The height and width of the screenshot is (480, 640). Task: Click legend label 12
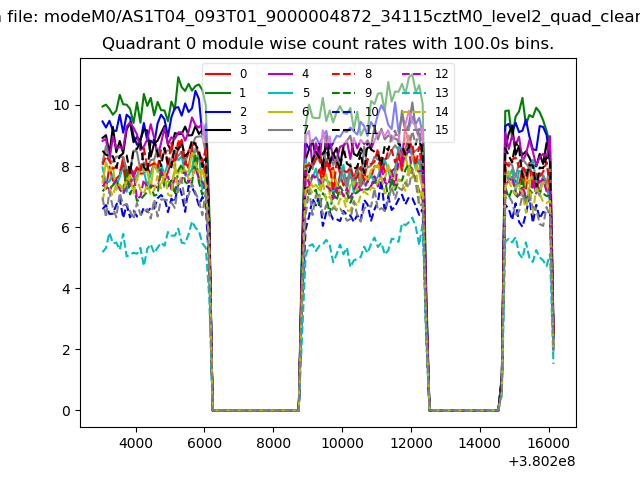(441, 74)
